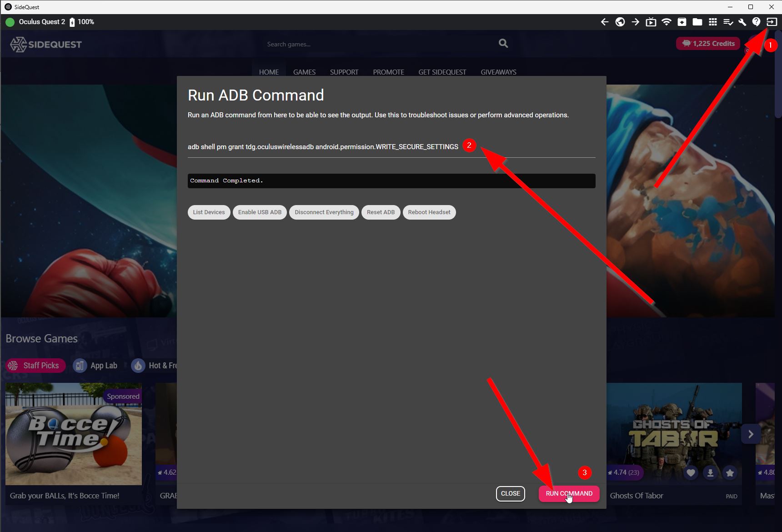Viewport: 782px width, 532px height.
Task: Click the Sponsored label on Bocce Time
Action: (123, 396)
